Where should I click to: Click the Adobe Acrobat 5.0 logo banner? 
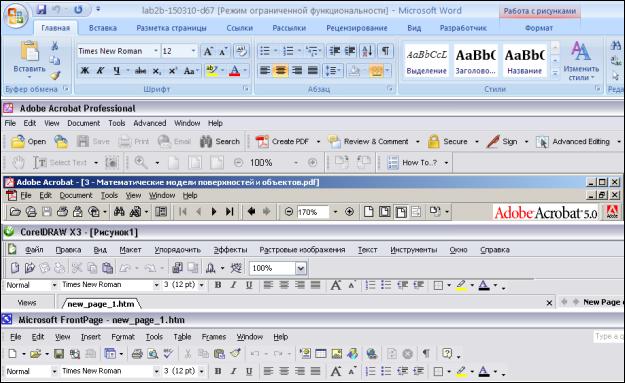[545, 212]
